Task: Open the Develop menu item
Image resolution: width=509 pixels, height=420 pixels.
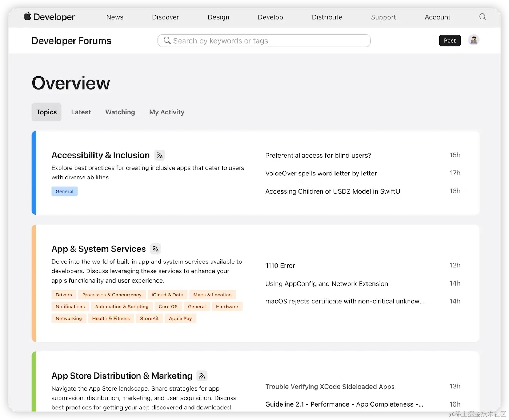Action: [x=270, y=17]
